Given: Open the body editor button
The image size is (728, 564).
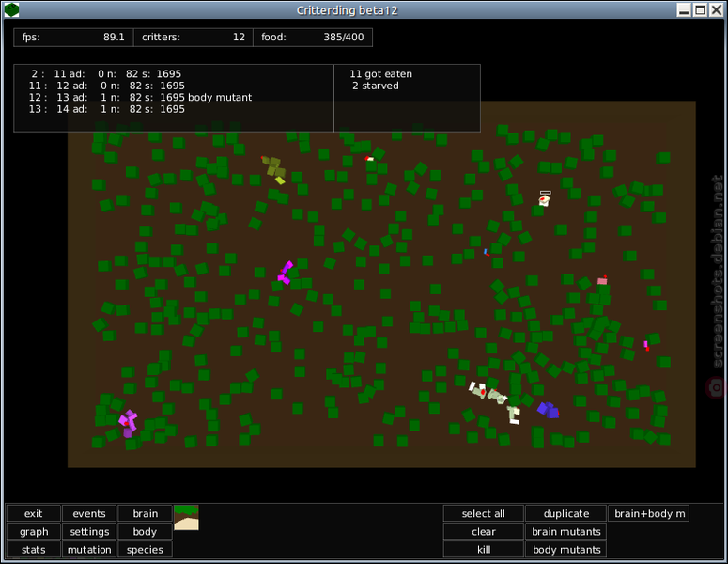Looking at the screenshot, I should click(146, 531).
